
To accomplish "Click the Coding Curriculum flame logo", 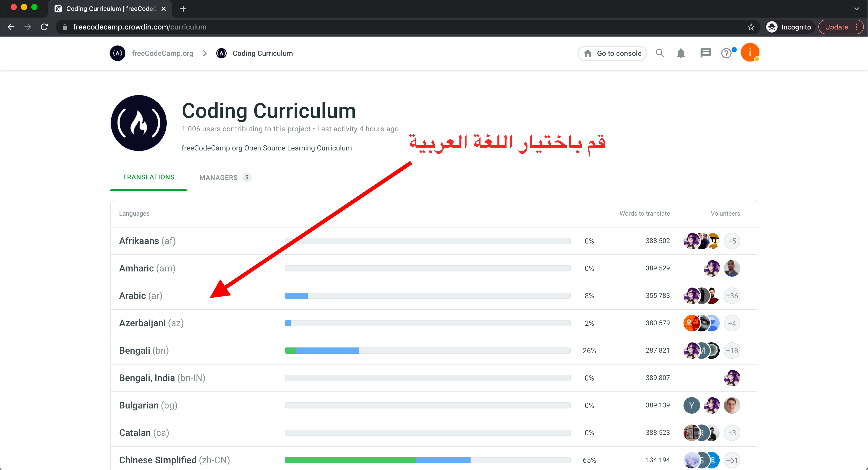I will pyautogui.click(x=221, y=53).
